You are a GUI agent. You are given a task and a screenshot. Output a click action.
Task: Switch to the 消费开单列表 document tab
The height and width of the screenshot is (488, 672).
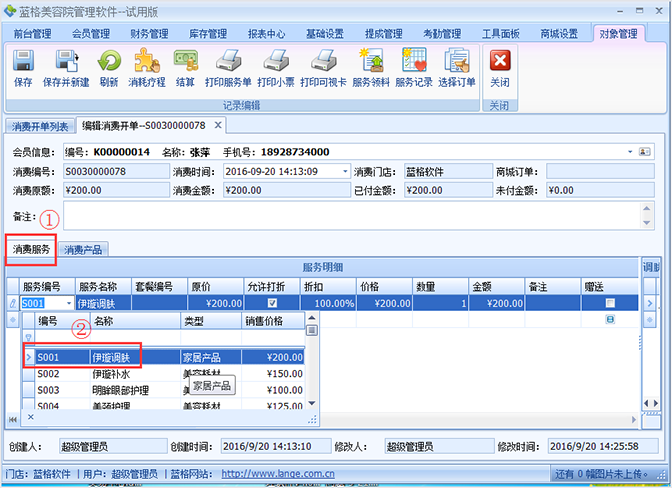pyautogui.click(x=40, y=126)
